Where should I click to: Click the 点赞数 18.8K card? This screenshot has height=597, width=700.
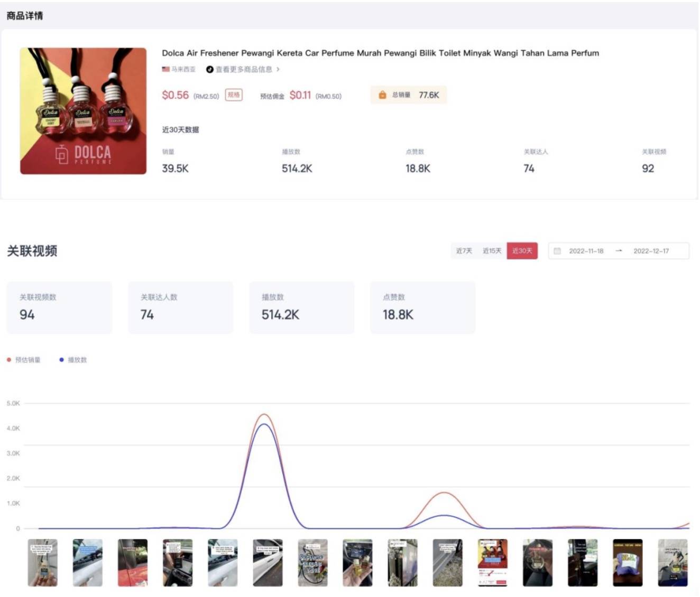click(422, 307)
